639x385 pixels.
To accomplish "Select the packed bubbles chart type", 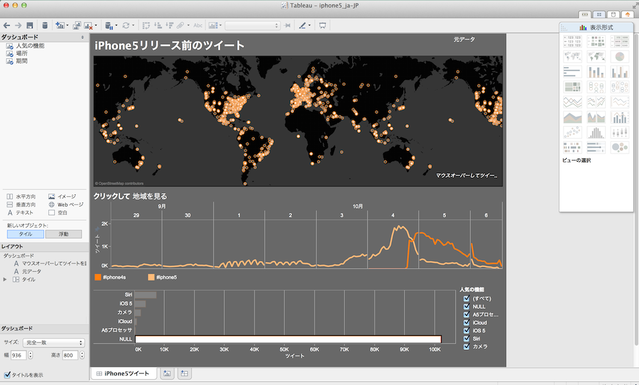I will [x=620, y=147].
